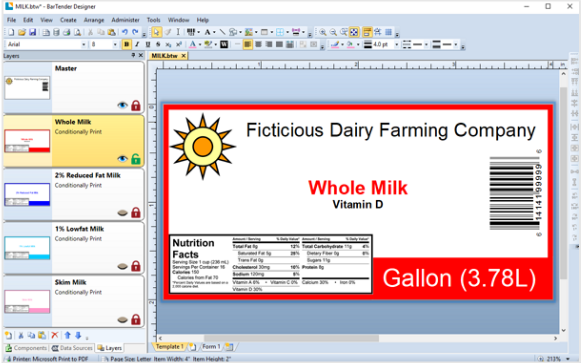Move the layer down with blue arrow
This screenshot has width=583, height=363.
coord(78,335)
